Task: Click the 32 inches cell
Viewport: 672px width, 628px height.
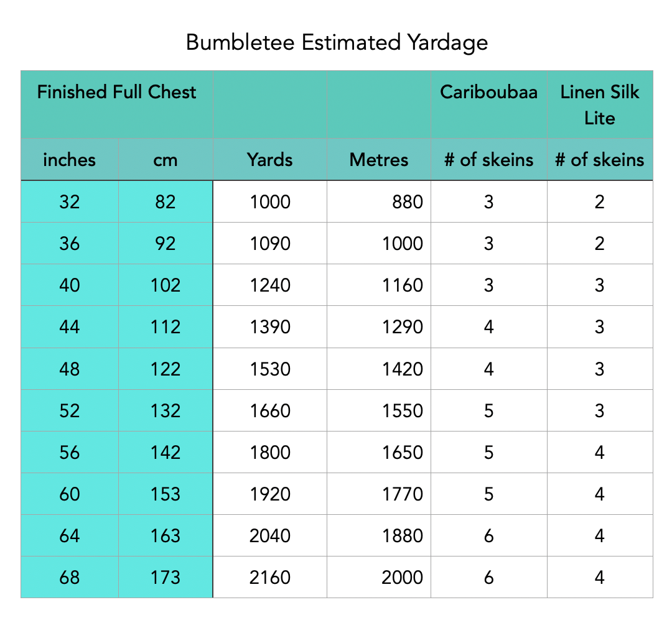Action: [69, 201]
